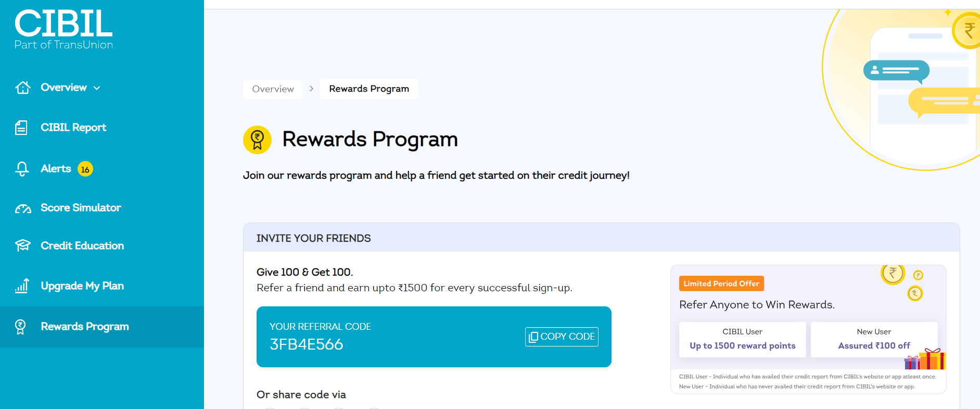Screen dimensions: 980x409
Task: Click the Rewards Program breadcrumb
Action: click(x=369, y=89)
